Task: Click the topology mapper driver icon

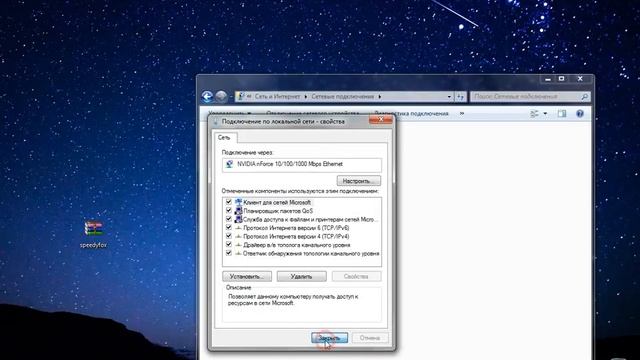Action: 238,245
